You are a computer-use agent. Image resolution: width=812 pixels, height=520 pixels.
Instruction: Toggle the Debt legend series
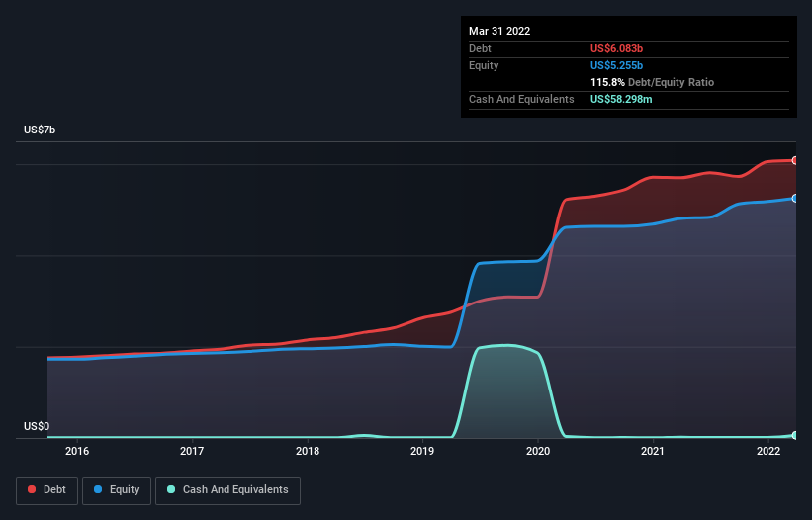coord(46,490)
